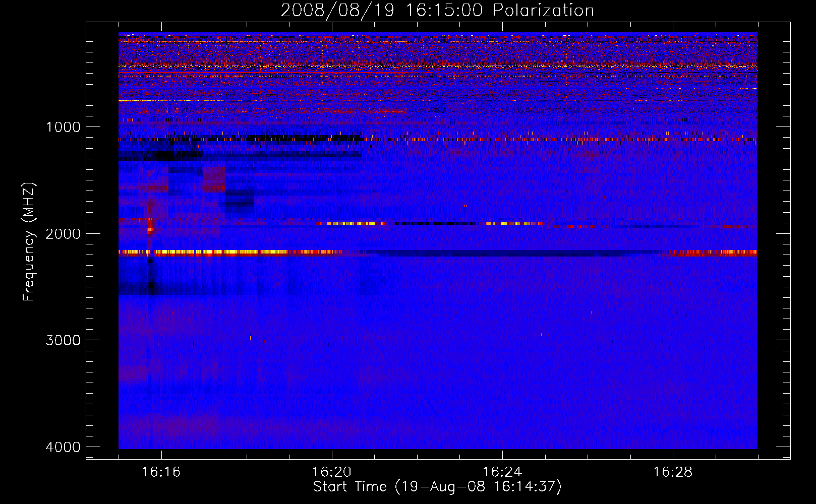
Task: Select the 4000 frequency tick label
Action: coord(63,447)
